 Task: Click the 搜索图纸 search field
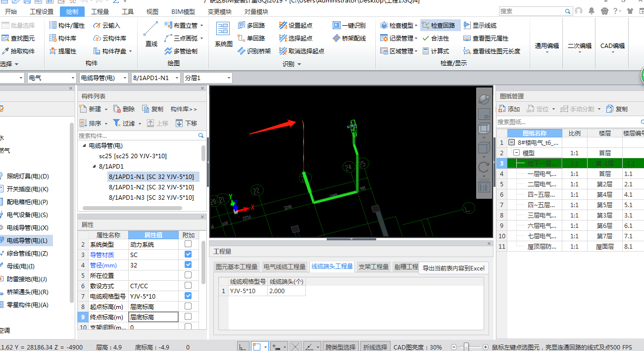570,122
